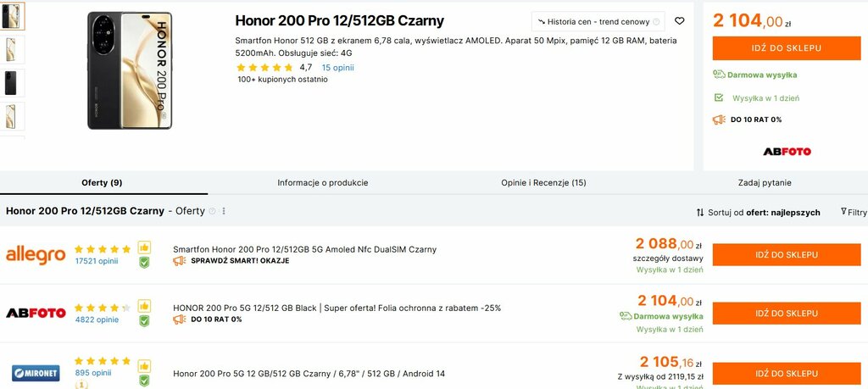Image resolution: width=868 pixels, height=389 pixels.
Task: Click thumbs-up badge in the Allegro row
Action: click(144, 247)
